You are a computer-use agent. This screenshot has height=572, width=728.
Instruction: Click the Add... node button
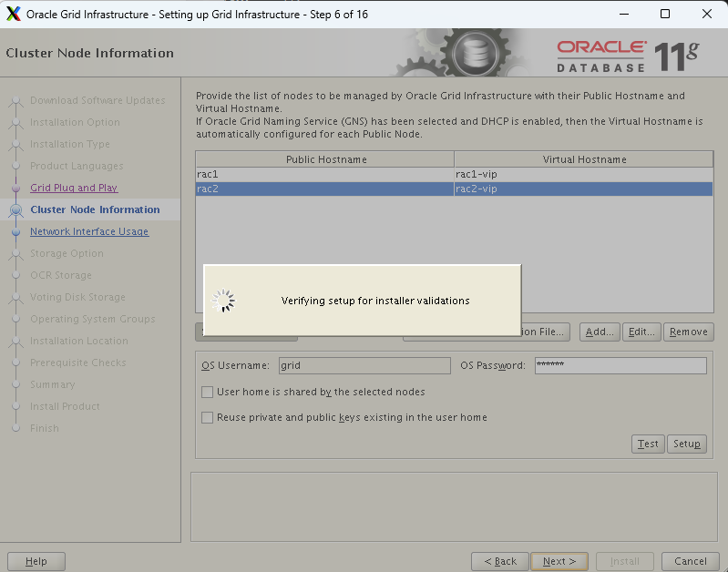pos(600,332)
